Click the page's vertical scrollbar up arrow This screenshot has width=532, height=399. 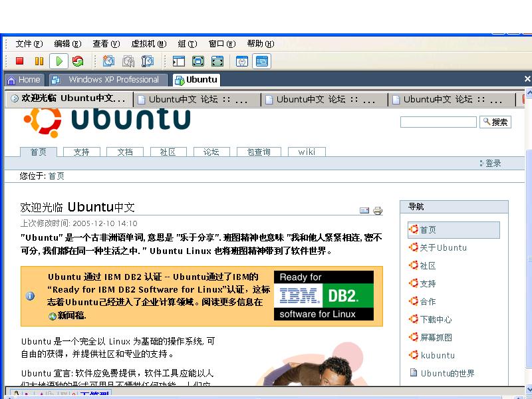point(529,92)
